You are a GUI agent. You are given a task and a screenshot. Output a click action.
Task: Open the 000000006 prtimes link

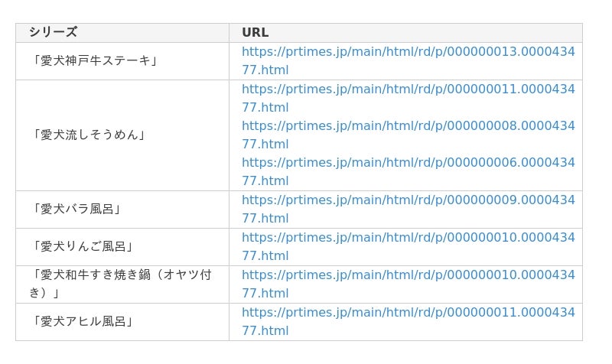[x=408, y=163]
